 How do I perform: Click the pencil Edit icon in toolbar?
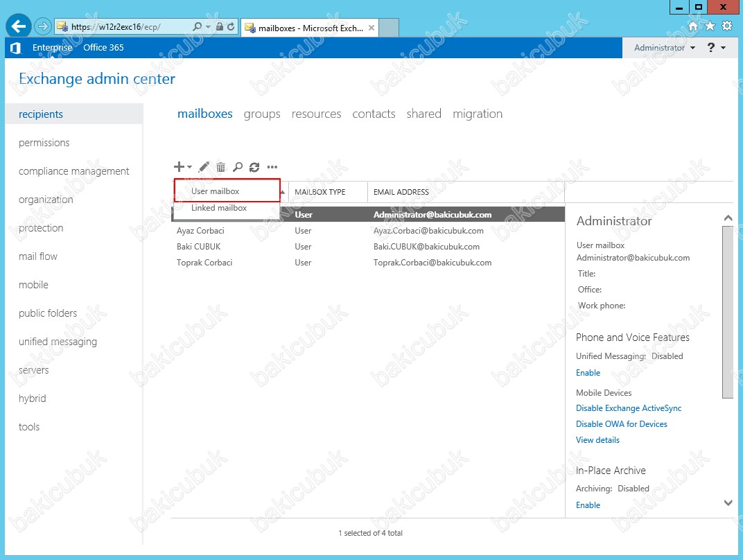click(x=204, y=167)
